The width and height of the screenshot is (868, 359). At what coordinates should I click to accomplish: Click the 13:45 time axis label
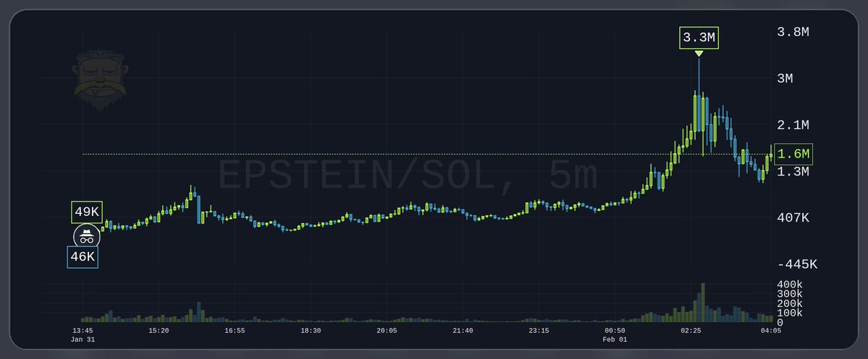(82, 330)
